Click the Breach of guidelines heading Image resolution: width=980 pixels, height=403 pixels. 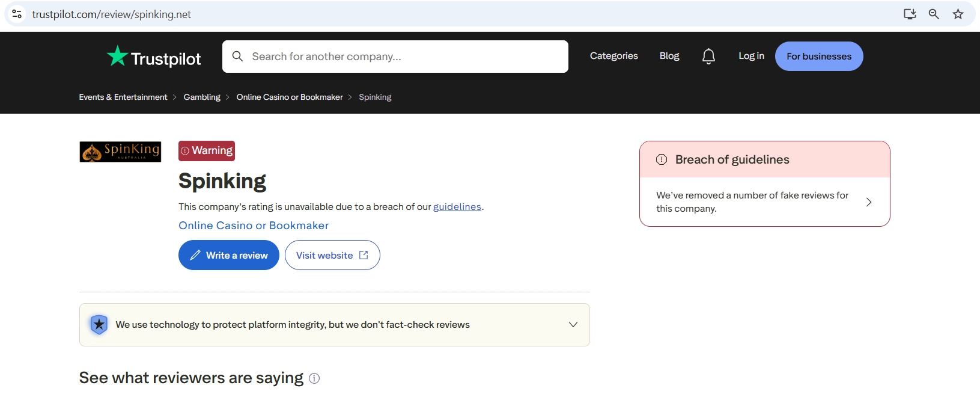[x=732, y=159]
